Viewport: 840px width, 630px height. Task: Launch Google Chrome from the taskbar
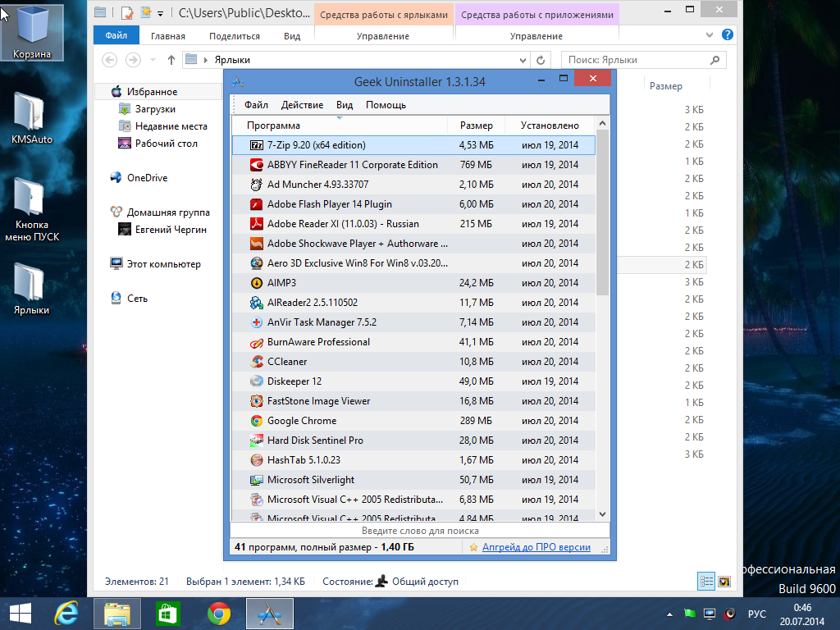click(x=218, y=614)
